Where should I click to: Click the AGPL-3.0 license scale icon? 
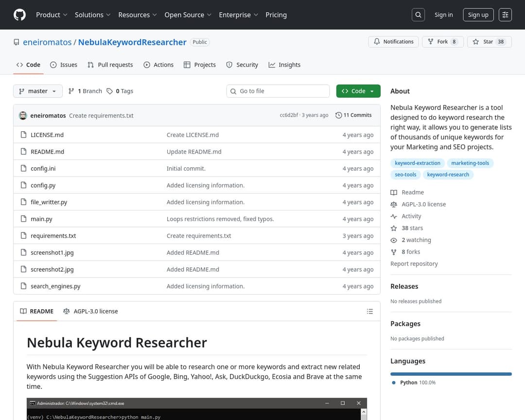coord(394,204)
